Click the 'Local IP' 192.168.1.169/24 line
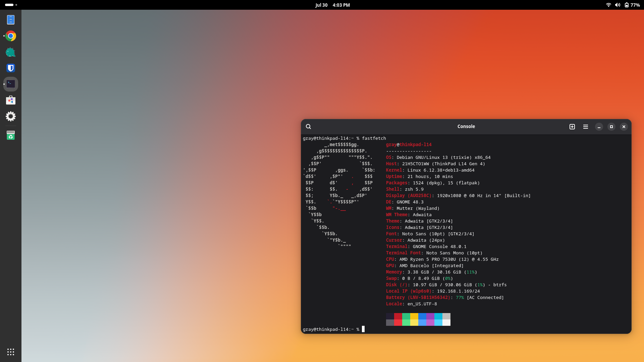Screen dimensions: 644x362 click(433, 291)
